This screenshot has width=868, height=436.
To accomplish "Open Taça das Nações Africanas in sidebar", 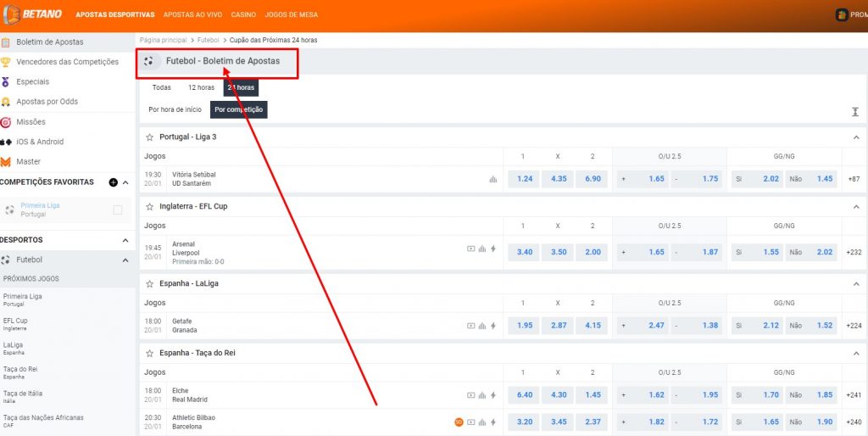I will [x=43, y=421].
